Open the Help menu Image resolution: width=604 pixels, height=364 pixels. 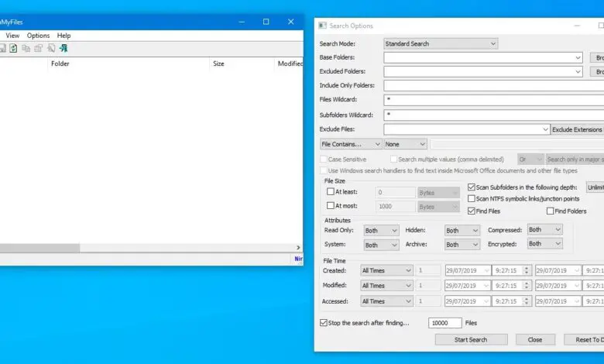pyautogui.click(x=64, y=36)
